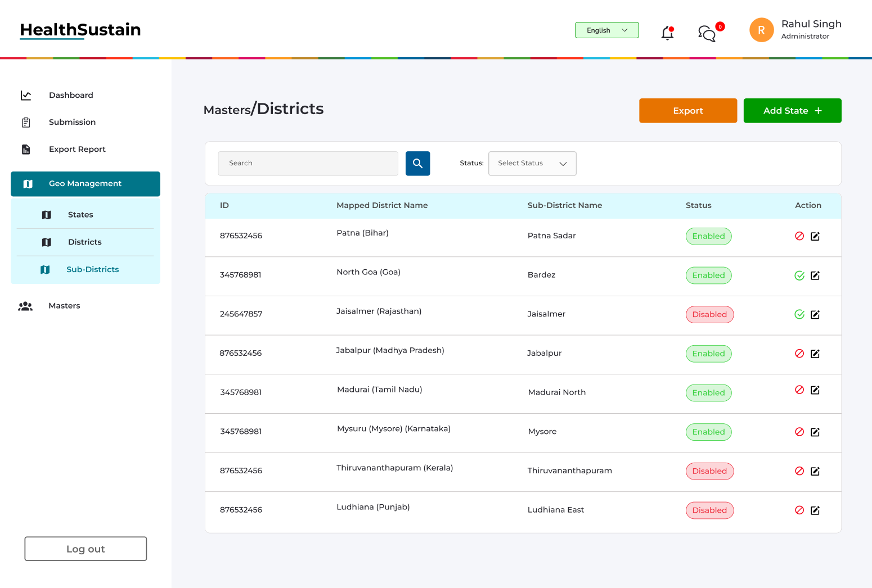Click the Export Report file icon

pos(26,150)
